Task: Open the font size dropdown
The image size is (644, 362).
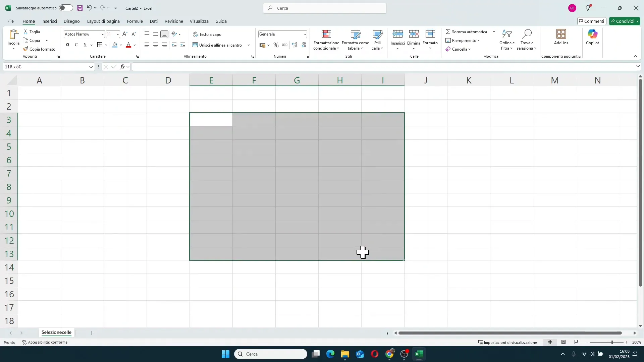Action: (x=118, y=34)
